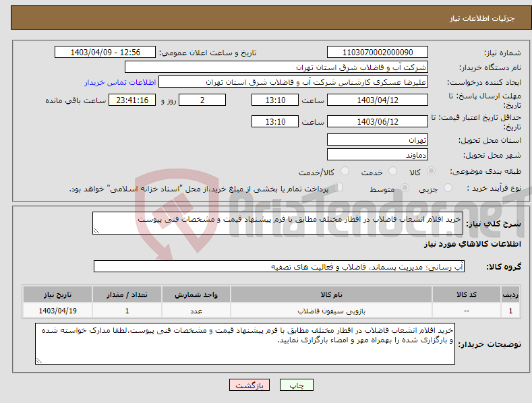Screen dimensions: 532x403
Task: Click the واحد شمارش column header
Action: [x=196, y=294]
